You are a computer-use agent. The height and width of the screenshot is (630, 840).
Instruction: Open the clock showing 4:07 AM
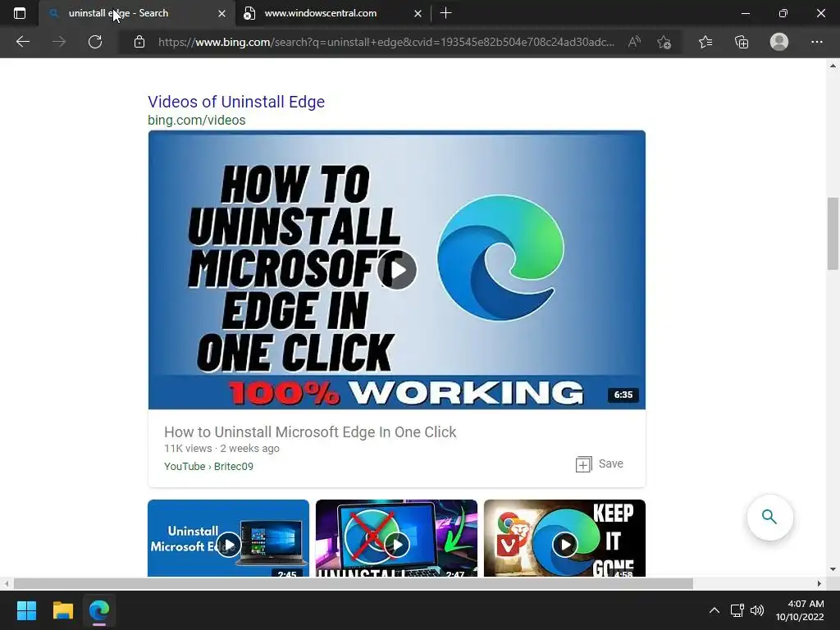pyautogui.click(x=800, y=610)
